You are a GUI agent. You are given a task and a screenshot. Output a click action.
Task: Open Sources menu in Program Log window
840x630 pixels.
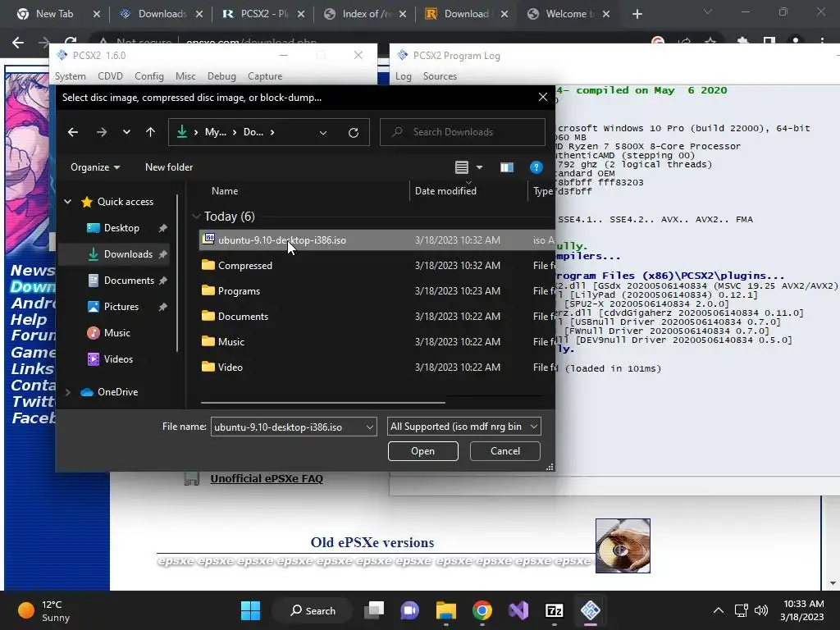click(440, 76)
